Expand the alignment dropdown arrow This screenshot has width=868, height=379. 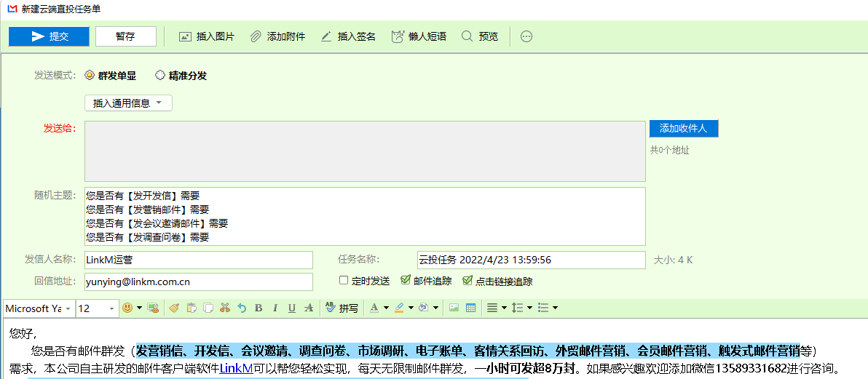click(x=505, y=308)
